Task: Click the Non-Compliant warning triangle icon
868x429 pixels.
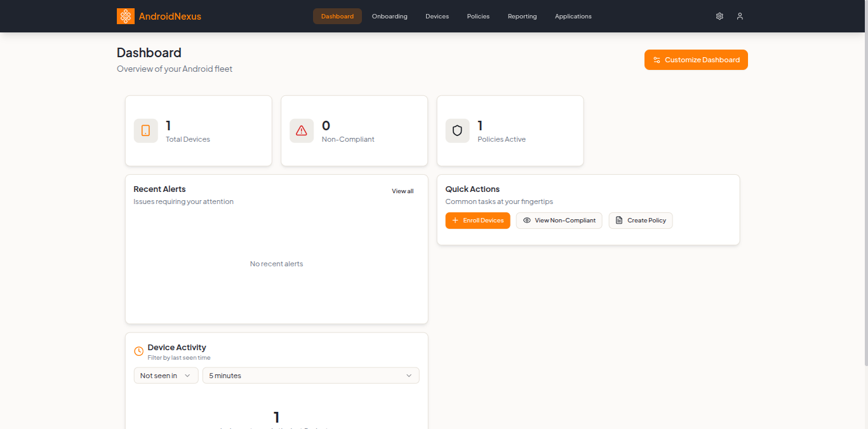Action: (x=302, y=130)
